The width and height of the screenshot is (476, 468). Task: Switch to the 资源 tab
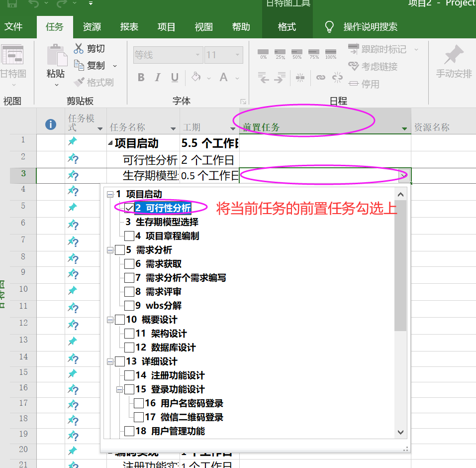tap(92, 27)
